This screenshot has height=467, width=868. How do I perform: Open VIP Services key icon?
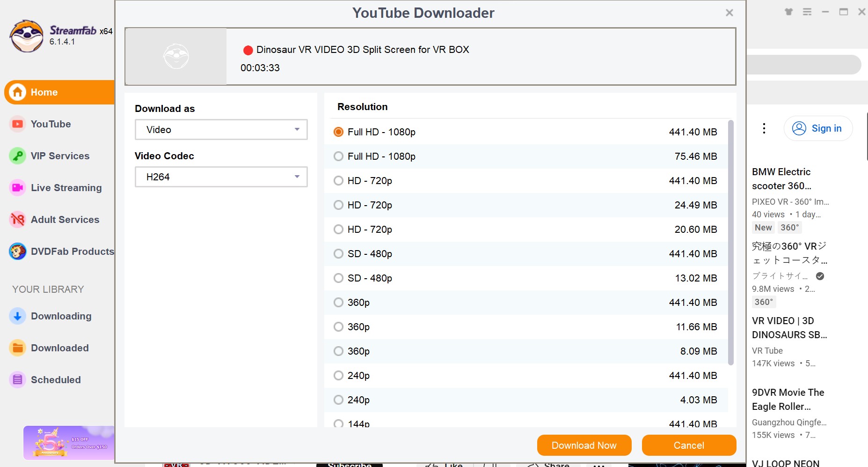pyautogui.click(x=17, y=156)
